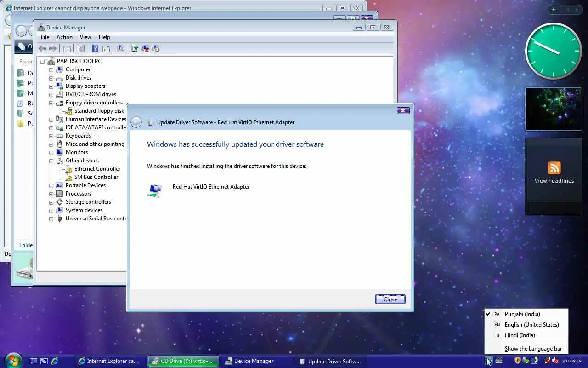
Task: Click the keyboard icon in the system tray
Action: pos(499,361)
